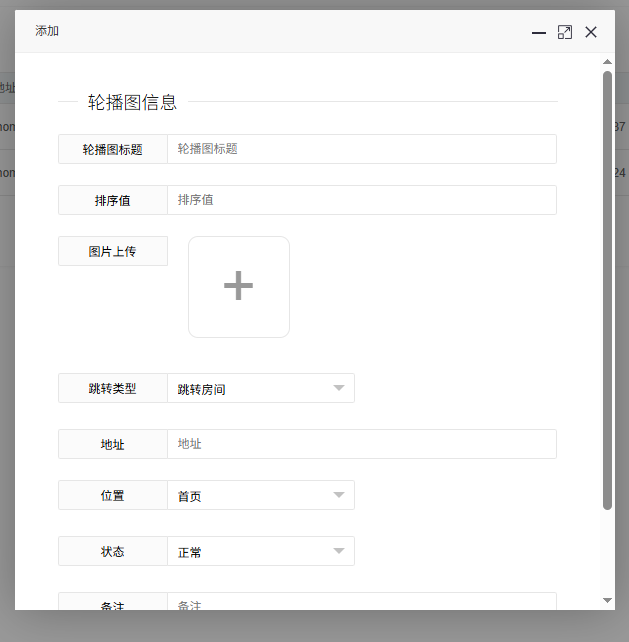Click the scrollbar down arrow
The image size is (629, 642).
pyautogui.click(x=607, y=600)
